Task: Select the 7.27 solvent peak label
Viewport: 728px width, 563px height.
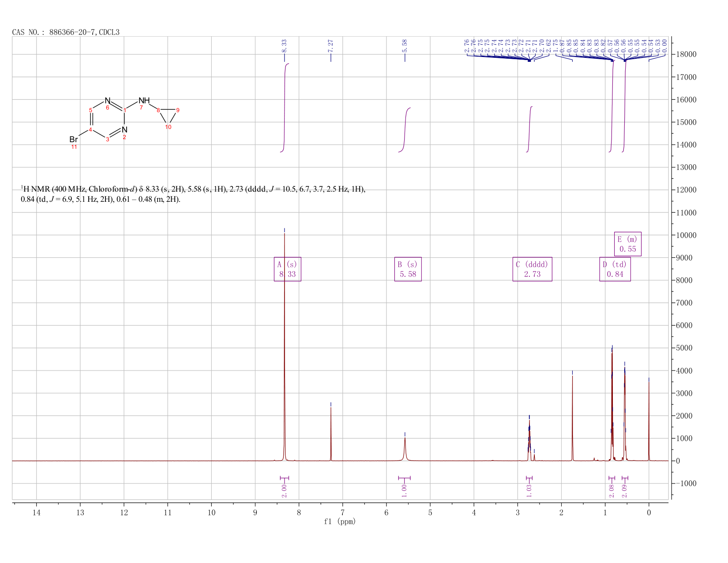Action: coord(330,45)
